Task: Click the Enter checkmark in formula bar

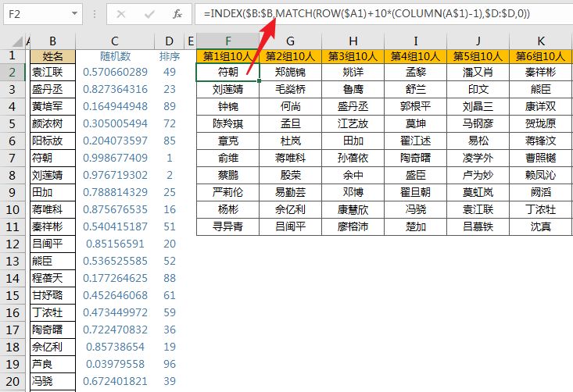Action: point(149,14)
